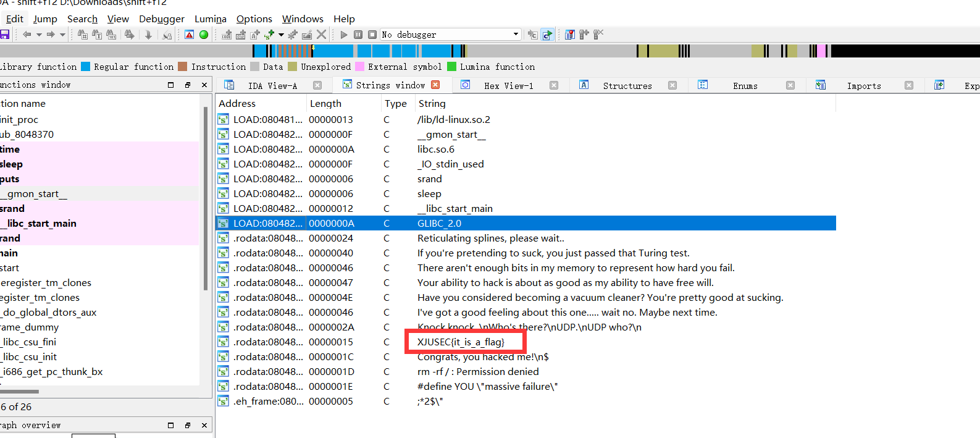The height and width of the screenshot is (438, 980).
Task: Switch to the Structures tab
Action: [x=627, y=86]
